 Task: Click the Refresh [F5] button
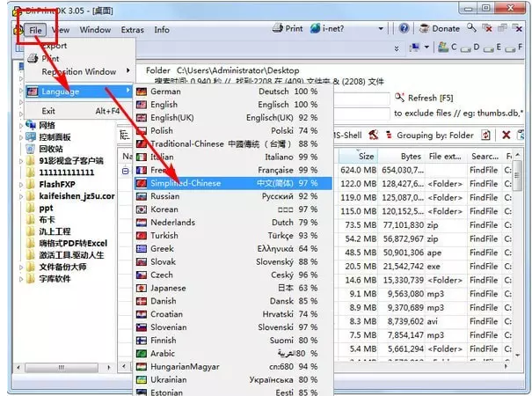428,98
